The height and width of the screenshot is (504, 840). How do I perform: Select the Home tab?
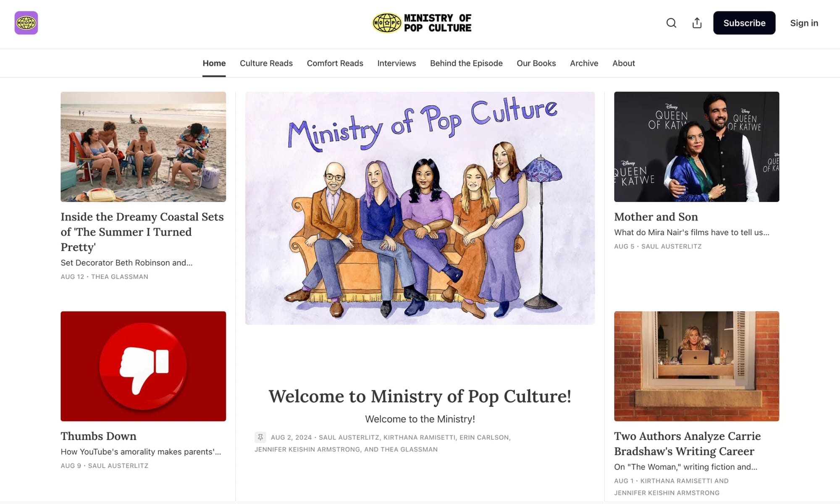coord(214,63)
